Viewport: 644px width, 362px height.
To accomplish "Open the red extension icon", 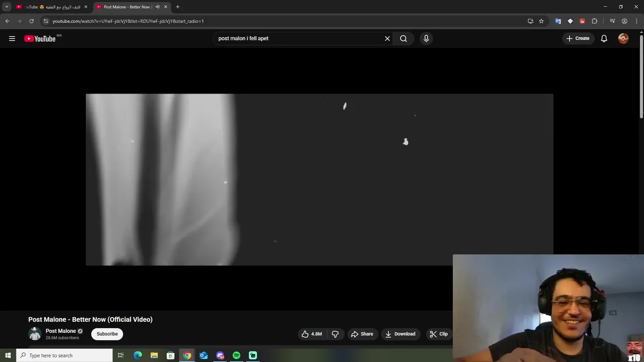I will pos(582,21).
